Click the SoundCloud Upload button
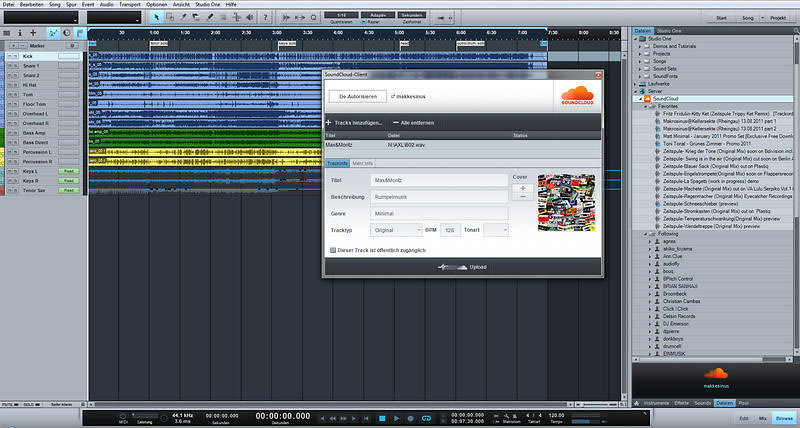This screenshot has height=428, width=800. click(x=462, y=267)
